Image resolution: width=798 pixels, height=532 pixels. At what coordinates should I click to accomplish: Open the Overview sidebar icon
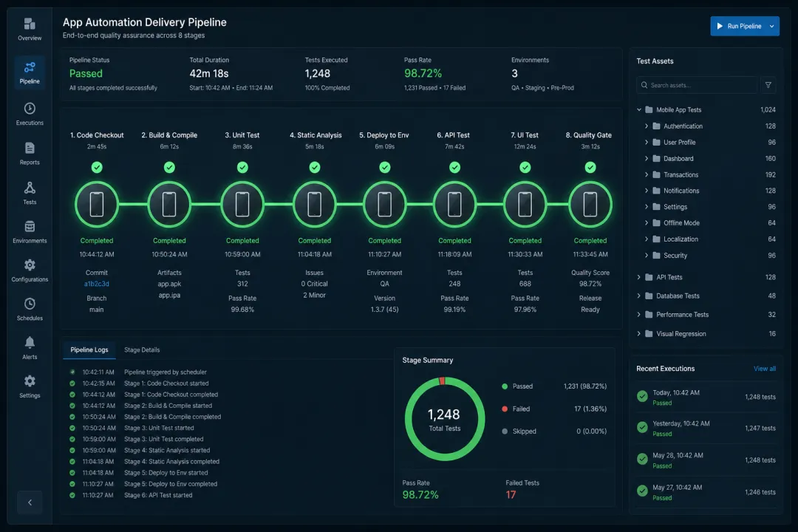(x=30, y=24)
